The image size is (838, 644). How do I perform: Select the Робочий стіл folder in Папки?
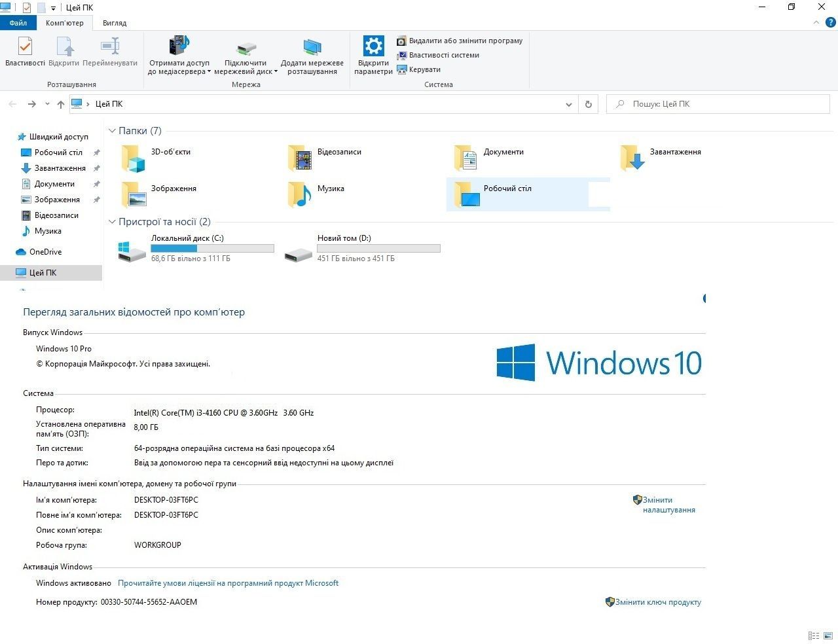(x=528, y=194)
